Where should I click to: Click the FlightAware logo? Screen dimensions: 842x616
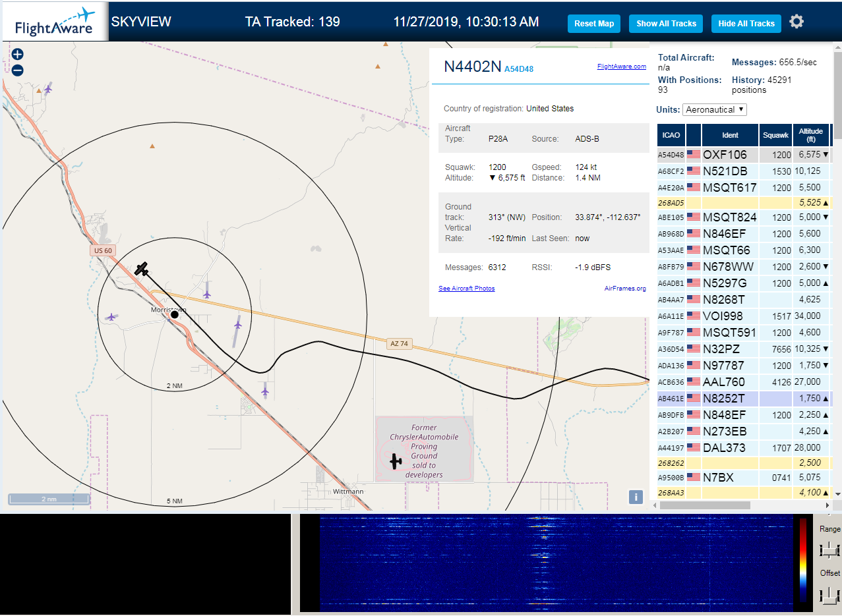[54, 22]
